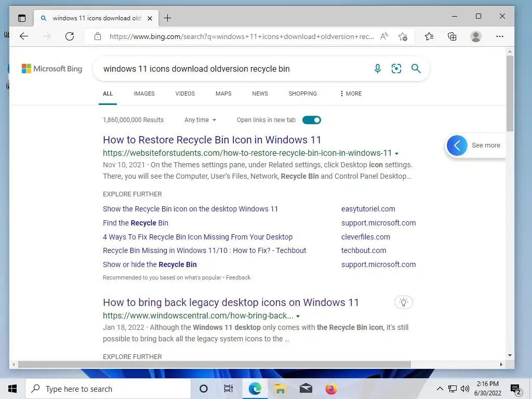
Task: Switch to the SHOPPING tab
Action: click(x=303, y=94)
